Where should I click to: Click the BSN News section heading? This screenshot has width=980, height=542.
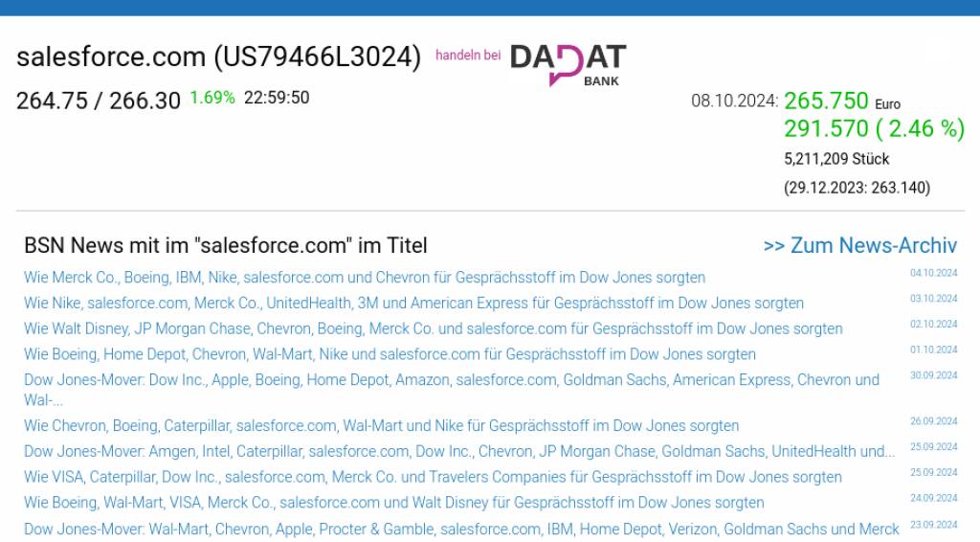click(x=226, y=245)
